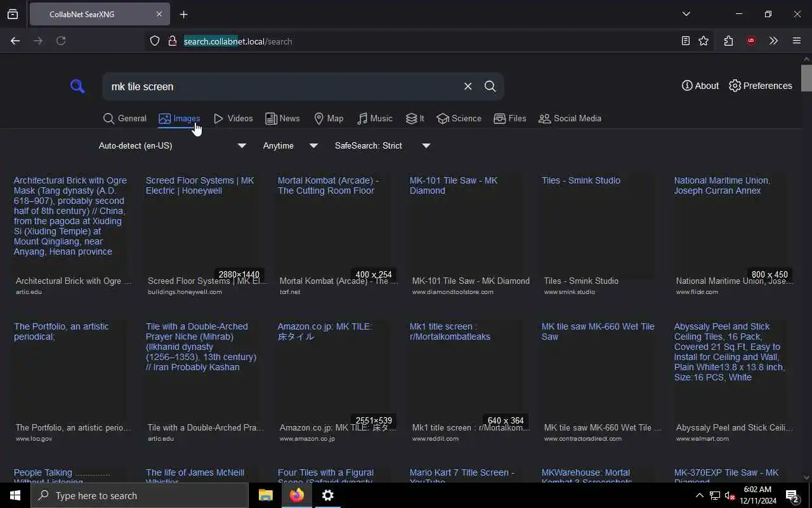This screenshot has height=508, width=812.
Task: Open MK-370EXP Tile Saw - MK Diamond link
Action: click(726, 475)
